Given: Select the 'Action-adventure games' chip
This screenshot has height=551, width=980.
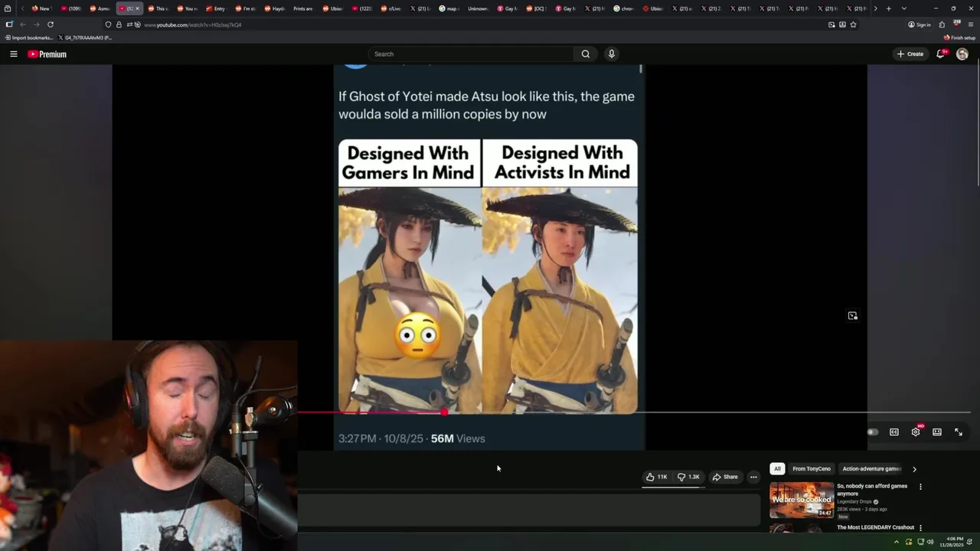Looking at the screenshot, I should click(872, 469).
